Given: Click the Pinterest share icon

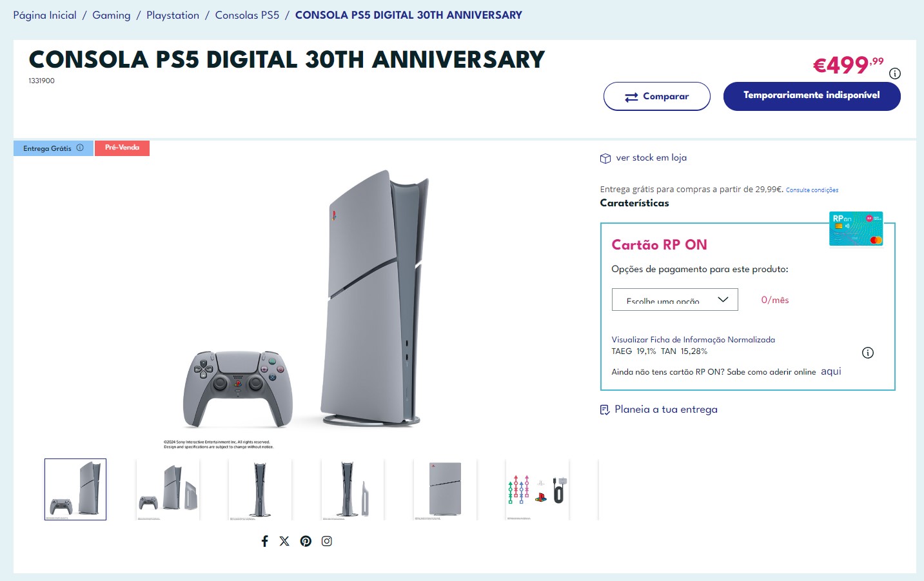Looking at the screenshot, I should coord(306,541).
